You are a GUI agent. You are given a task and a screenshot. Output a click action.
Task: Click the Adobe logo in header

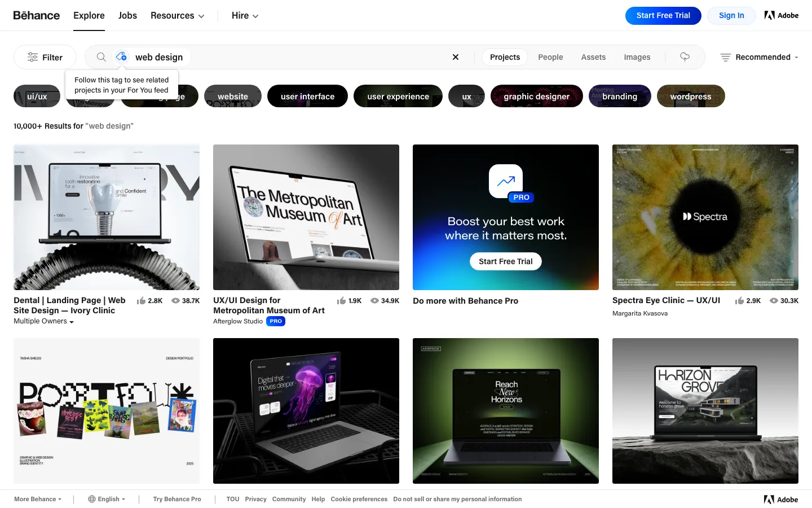[x=782, y=15]
